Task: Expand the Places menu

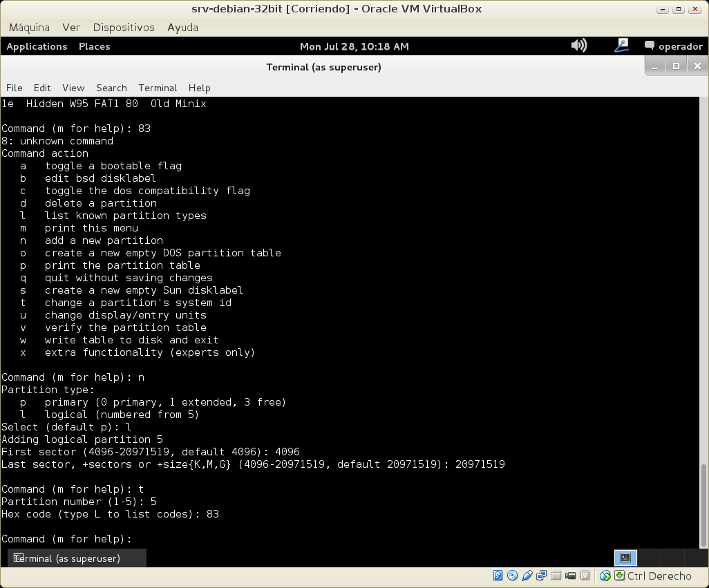Action: 94,46
